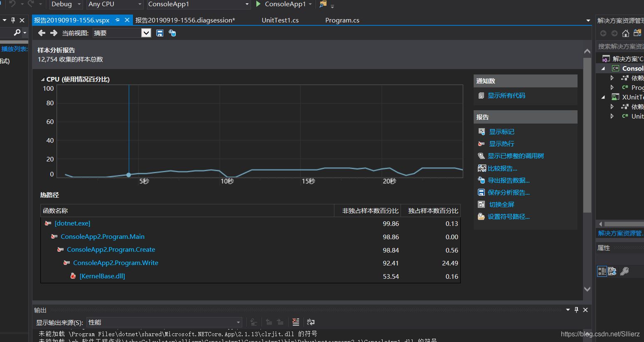Click the compare chart icon beside 比较报告

pos(482,168)
